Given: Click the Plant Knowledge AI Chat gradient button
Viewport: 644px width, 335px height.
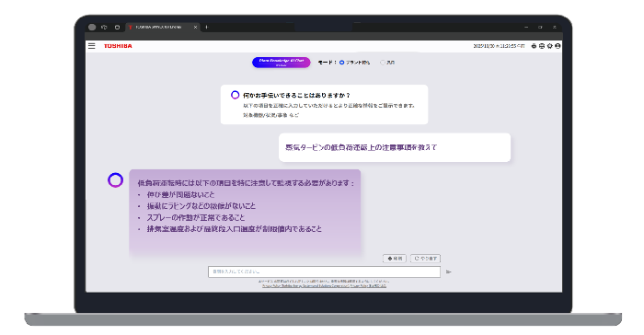Looking at the screenshot, I should [282, 62].
